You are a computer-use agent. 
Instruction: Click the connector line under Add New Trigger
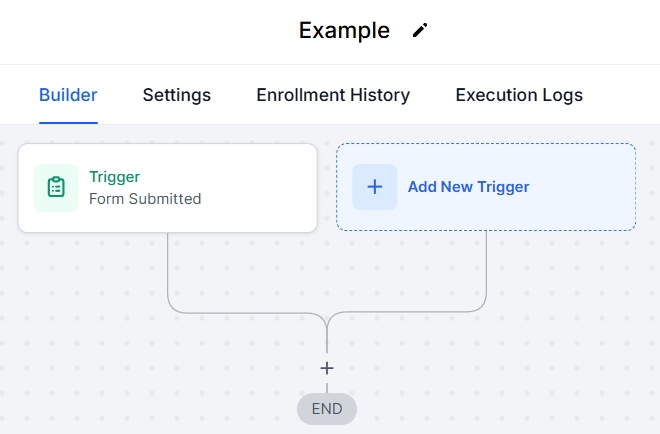coord(487,265)
